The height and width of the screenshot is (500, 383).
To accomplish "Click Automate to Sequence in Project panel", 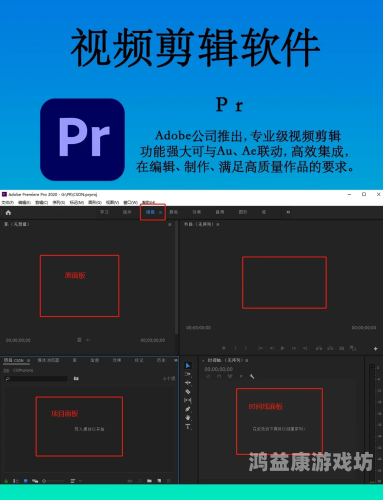I will (x=130, y=481).
